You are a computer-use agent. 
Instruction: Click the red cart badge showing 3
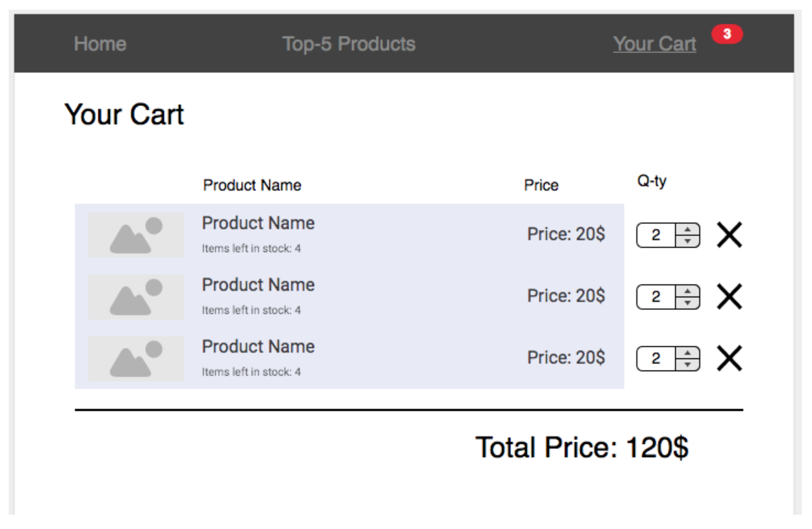(x=727, y=34)
